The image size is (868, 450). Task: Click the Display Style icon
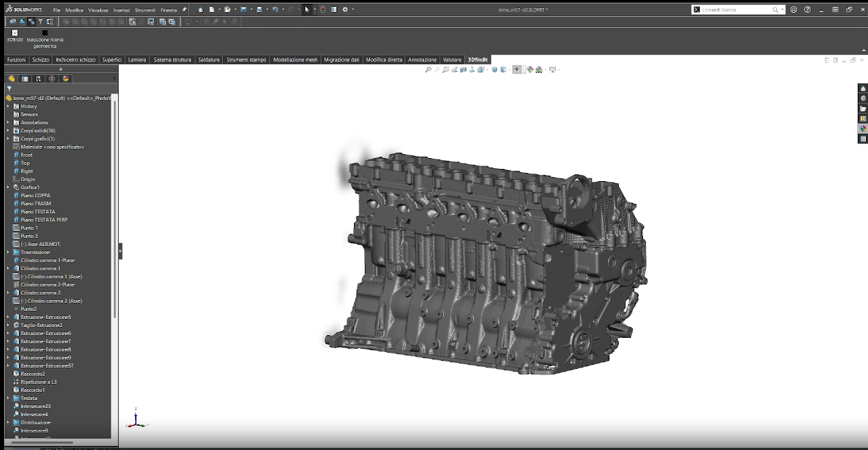click(x=504, y=70)
